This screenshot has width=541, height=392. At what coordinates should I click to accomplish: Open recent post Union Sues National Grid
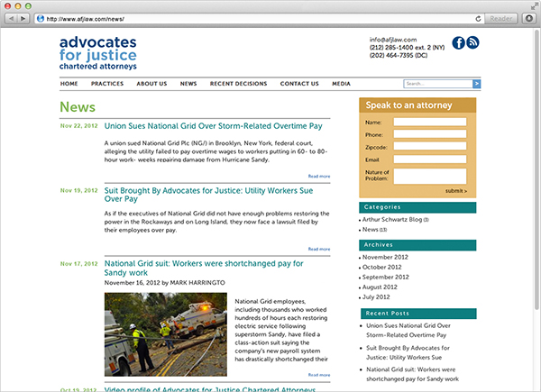[x=408, y=331]
